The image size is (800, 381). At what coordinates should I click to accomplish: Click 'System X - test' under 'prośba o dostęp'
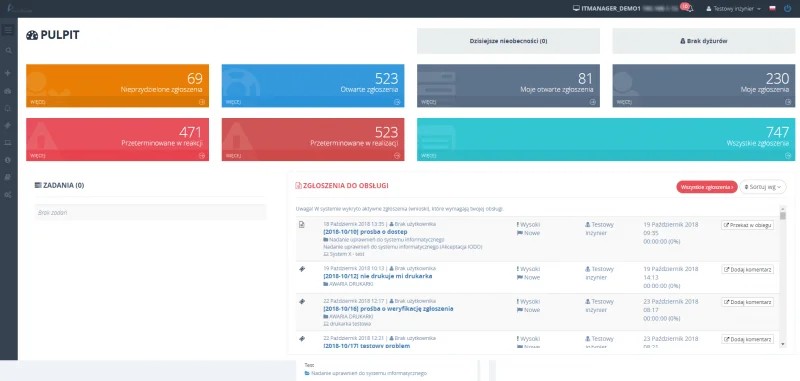click(345, 253)
